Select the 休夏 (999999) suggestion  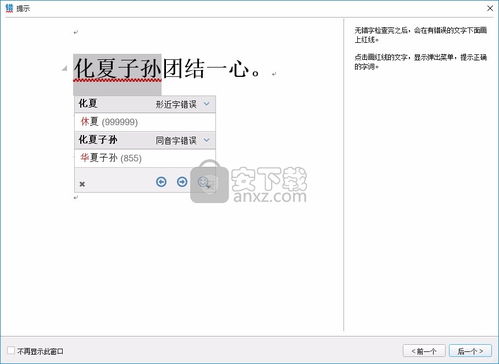[145, 122]
